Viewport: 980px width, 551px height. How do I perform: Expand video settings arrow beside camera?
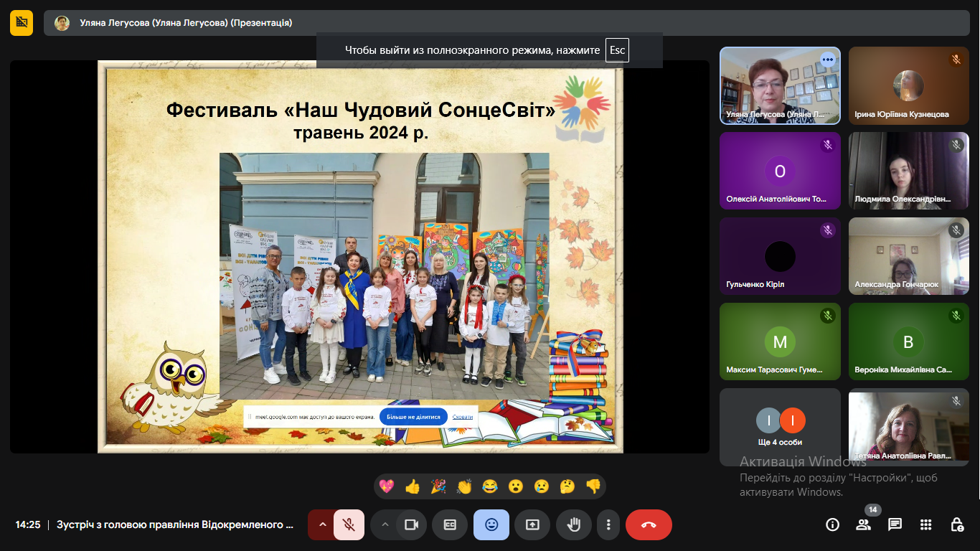[385, 524]
